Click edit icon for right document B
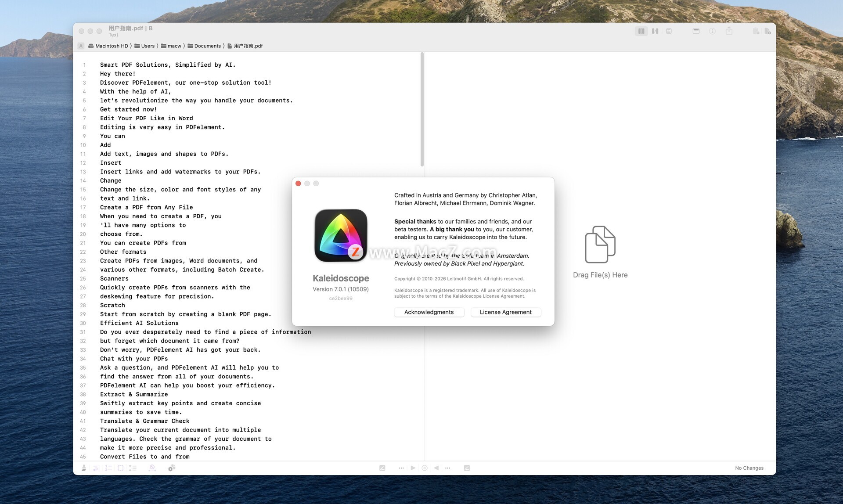The width and height of the screenshot is (843, 504). [x=467, y=468]
